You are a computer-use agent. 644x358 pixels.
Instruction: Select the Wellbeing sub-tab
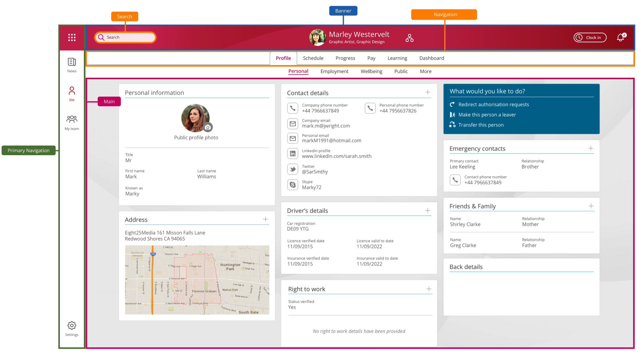(371, 71)
